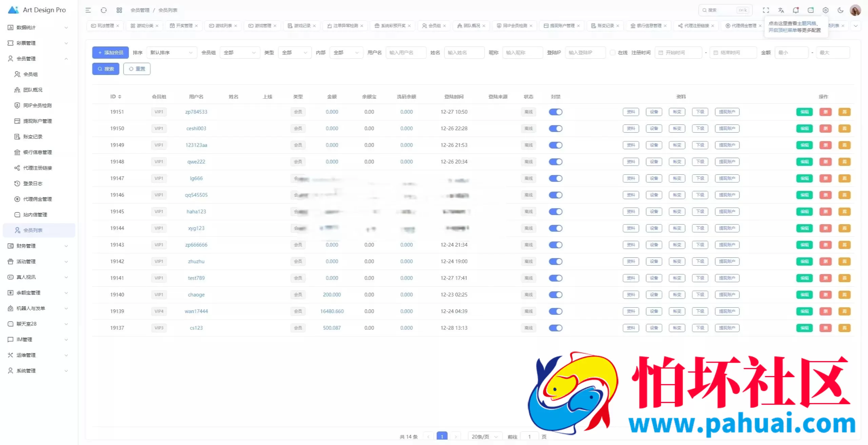The image size is (868, 445).
Task: Click the 添加会员 button
Action: click(111, 53)
